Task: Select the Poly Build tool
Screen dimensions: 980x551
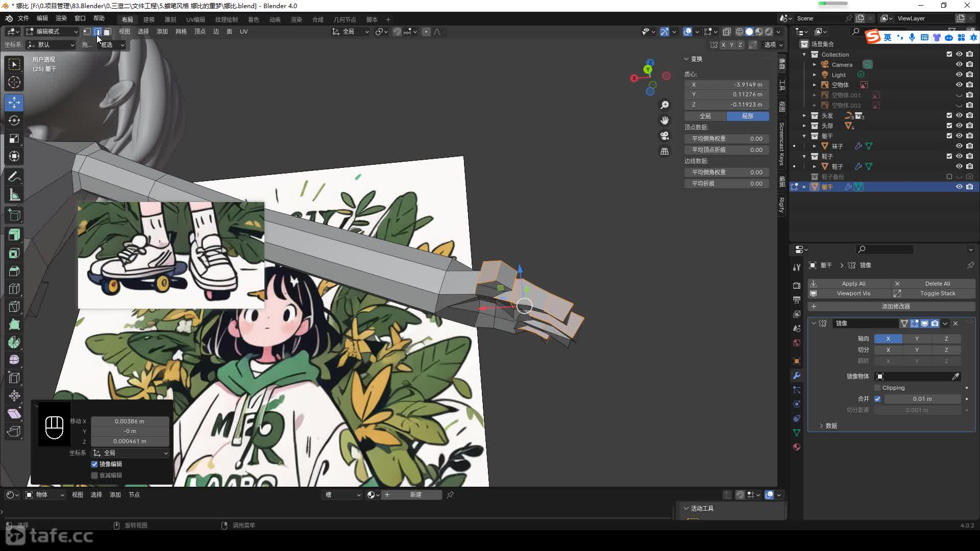Action: 14,324
